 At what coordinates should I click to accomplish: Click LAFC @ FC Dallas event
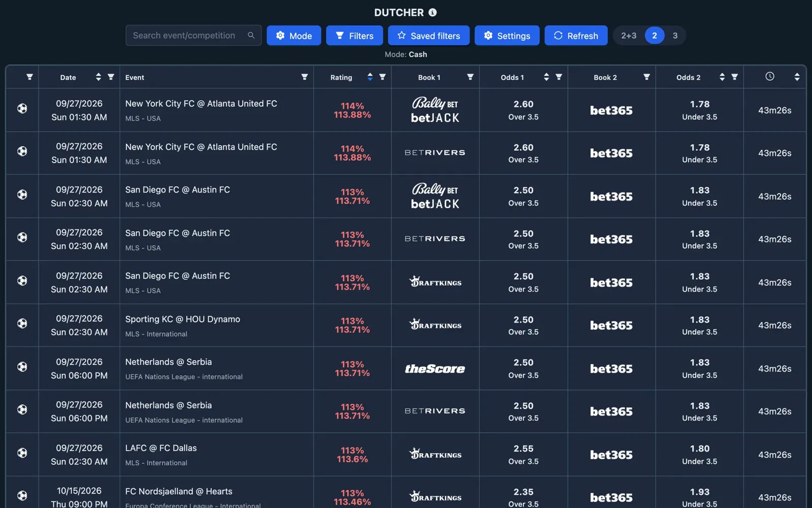(161, 448)
